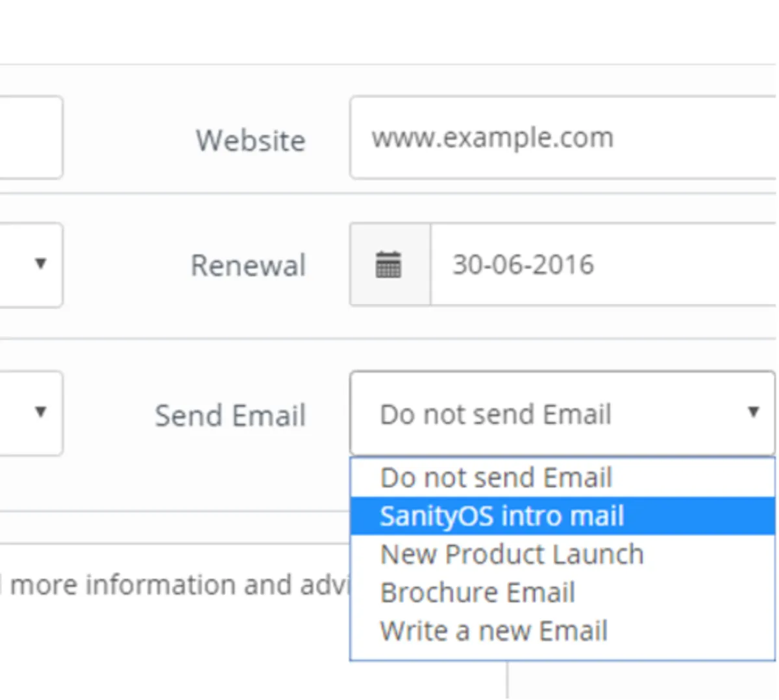This screenshot has height=700, width=779.
Task: Click the Send Email dropdown arrow
Action: point(753,412)
